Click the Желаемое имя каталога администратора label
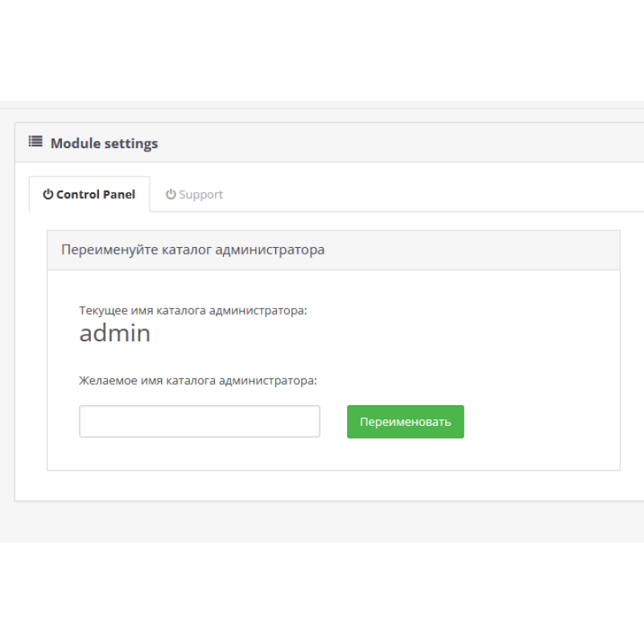The height and width of the screenshot is (644, 644). [198, 380]
